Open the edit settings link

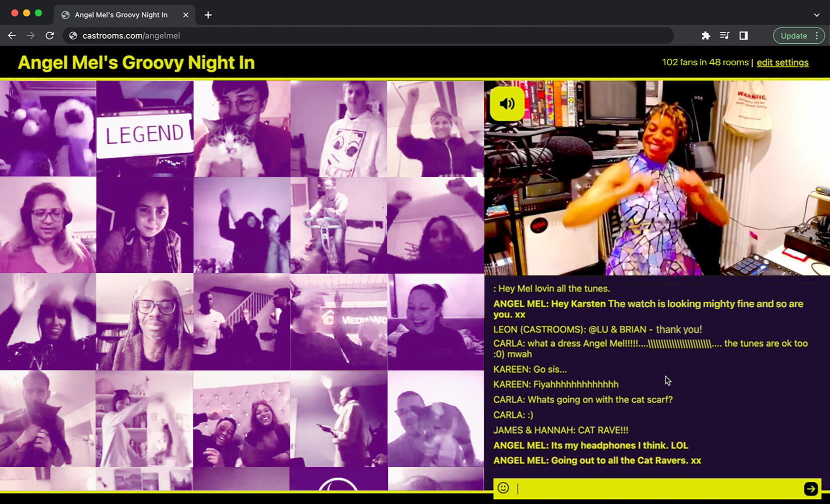782,63
